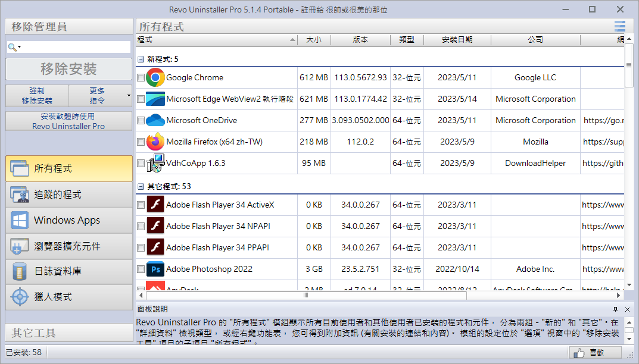Click the Adobe Flash Player 34 PPAPI icon

pyautogui.click(x=155, y=247)
